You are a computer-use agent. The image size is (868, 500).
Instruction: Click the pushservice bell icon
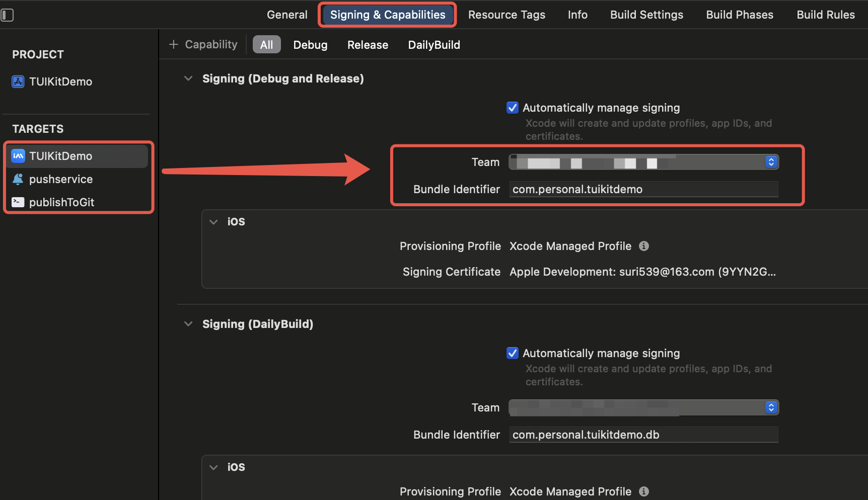pyautogui.click(x=18, y=179)
